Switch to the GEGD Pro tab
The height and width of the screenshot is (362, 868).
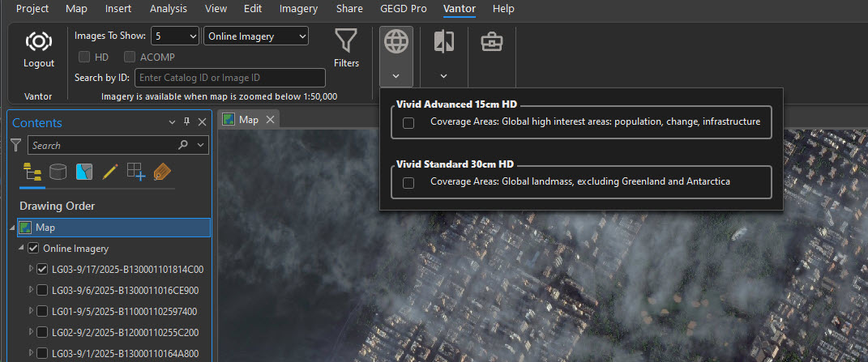tap(403, 9)
